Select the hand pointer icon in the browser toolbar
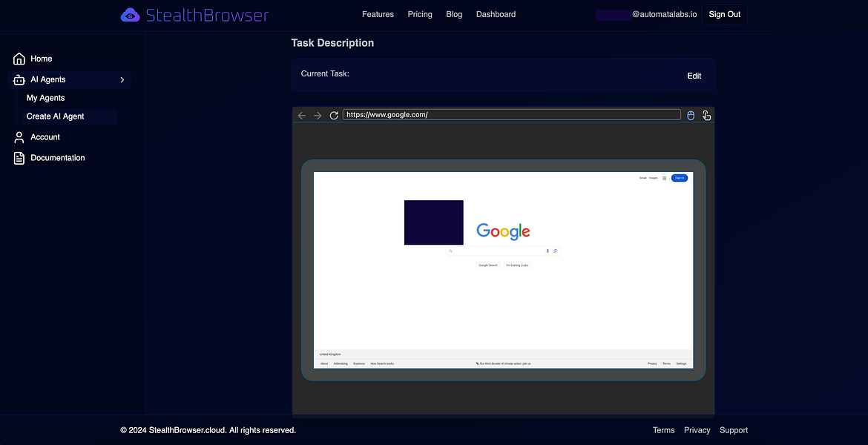The width and height of the screenshot is (868, 445). (706, 115)
